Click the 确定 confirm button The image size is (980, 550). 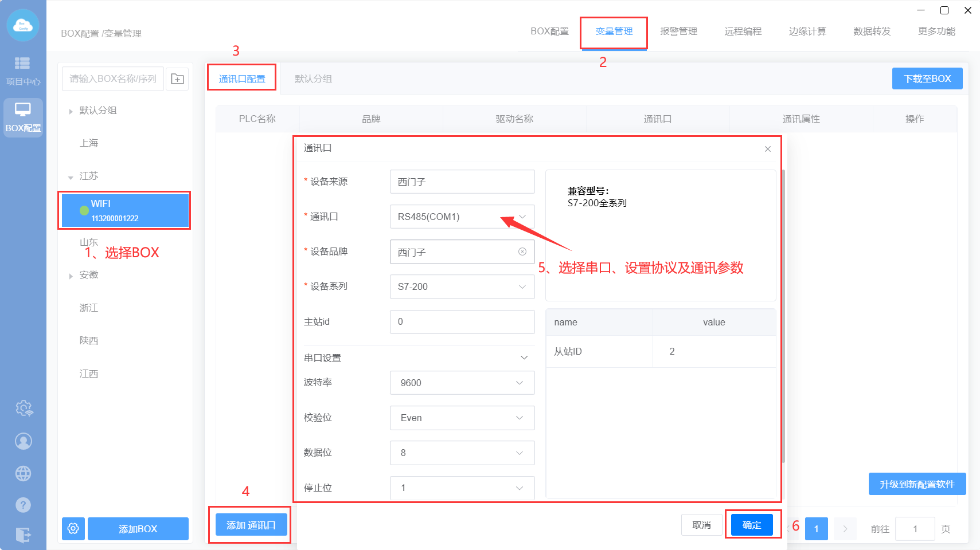752,525
